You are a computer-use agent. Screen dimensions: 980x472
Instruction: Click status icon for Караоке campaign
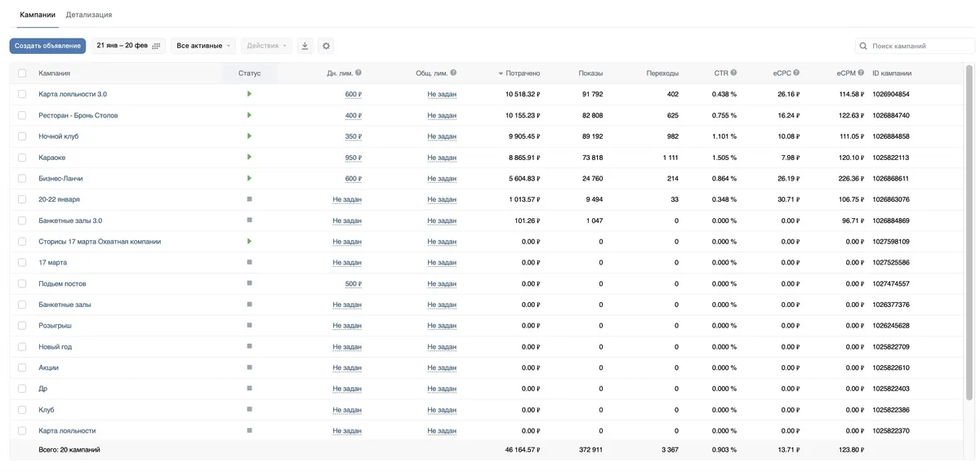[249, 157]
